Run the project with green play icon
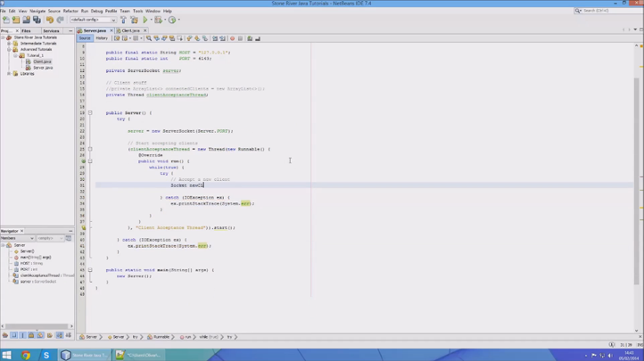This screenshot has height=361, width=644. tap(145, 20)
